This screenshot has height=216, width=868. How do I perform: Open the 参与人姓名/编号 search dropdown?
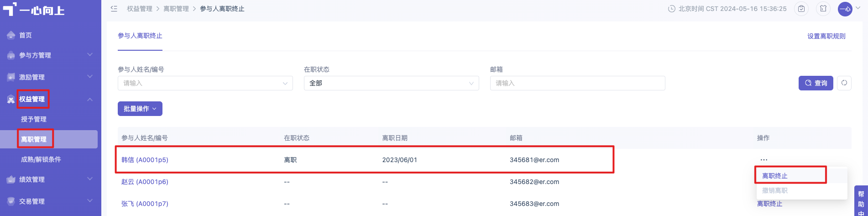coord(205,83)
